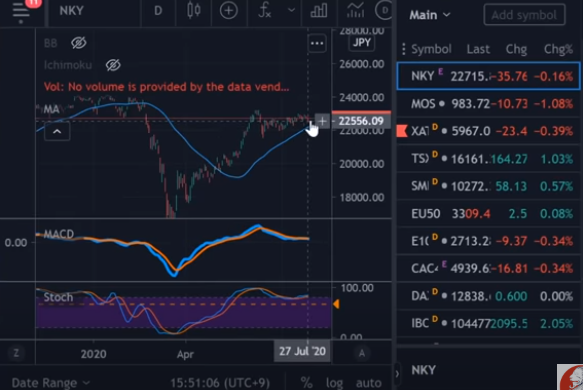The width and height of the screenshot is (583, 390).
Task: Select the CAC watchlist row
Action: coord(488,268)
